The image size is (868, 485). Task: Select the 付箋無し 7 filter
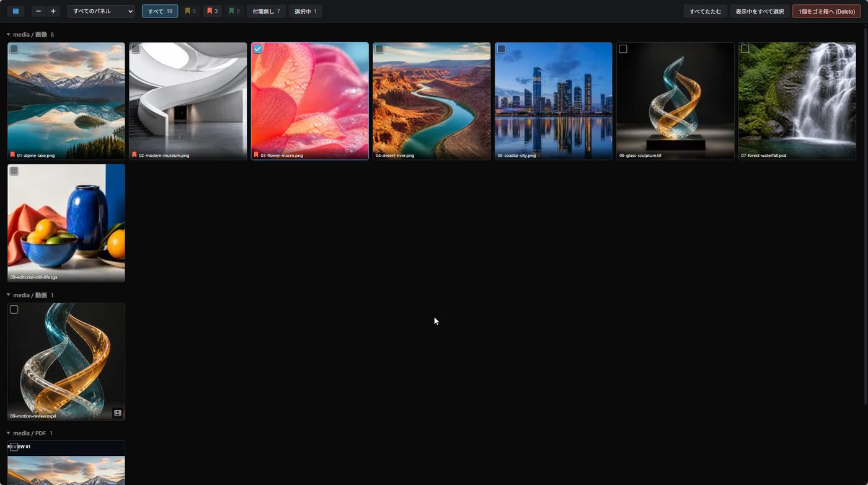click(266, 11)
